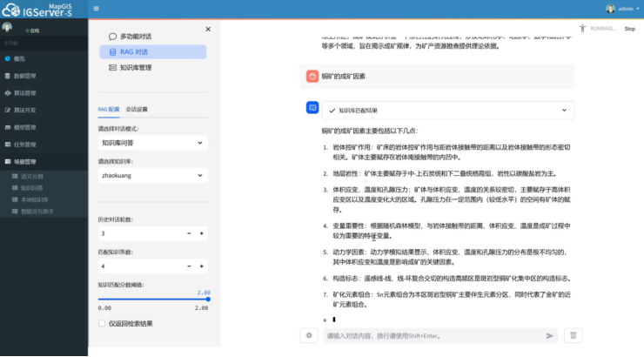Click the 匹配知识条数 value field

(140, 266)
